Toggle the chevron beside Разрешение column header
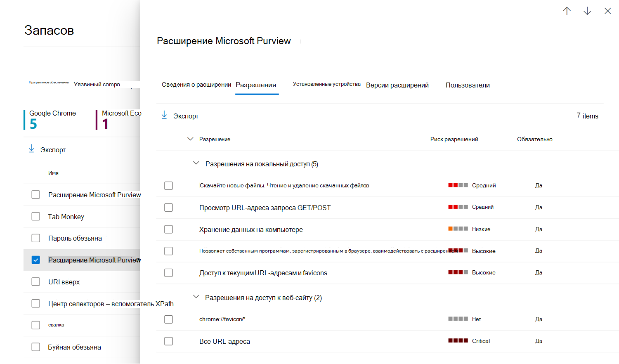 pyautogui.click(x=190, y=139)
